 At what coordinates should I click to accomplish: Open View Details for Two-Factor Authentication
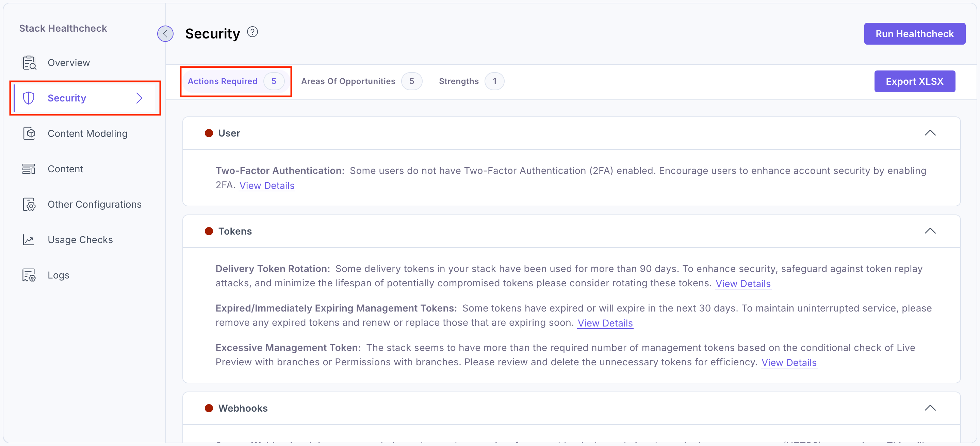(x=267, y=185)
